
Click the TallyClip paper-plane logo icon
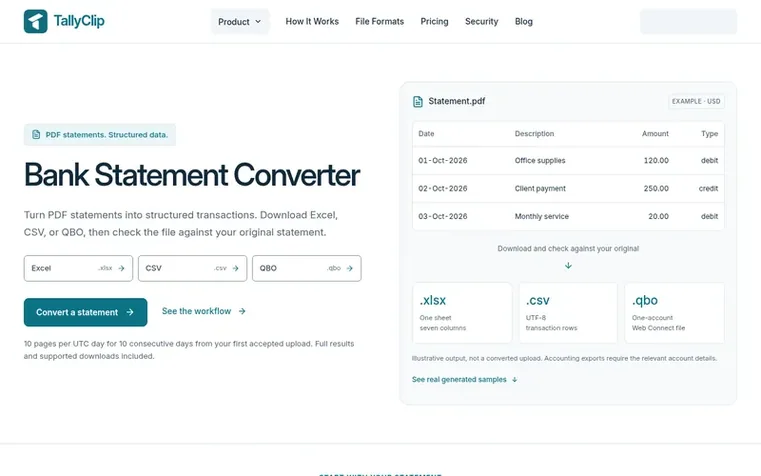click(35, 21)
